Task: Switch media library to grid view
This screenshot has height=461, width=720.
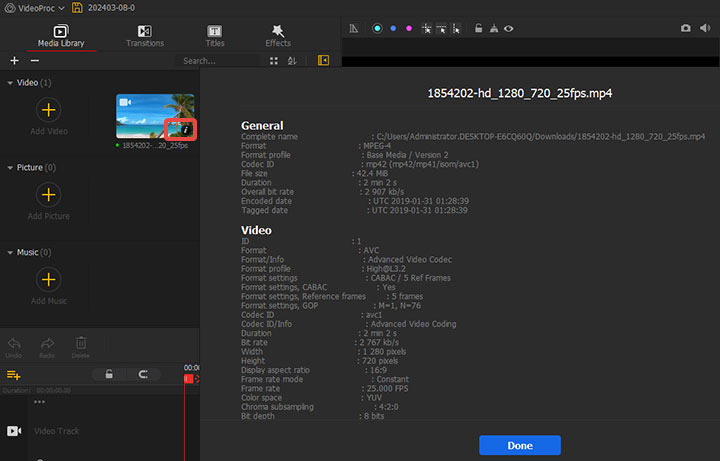Action: point(274,61)
